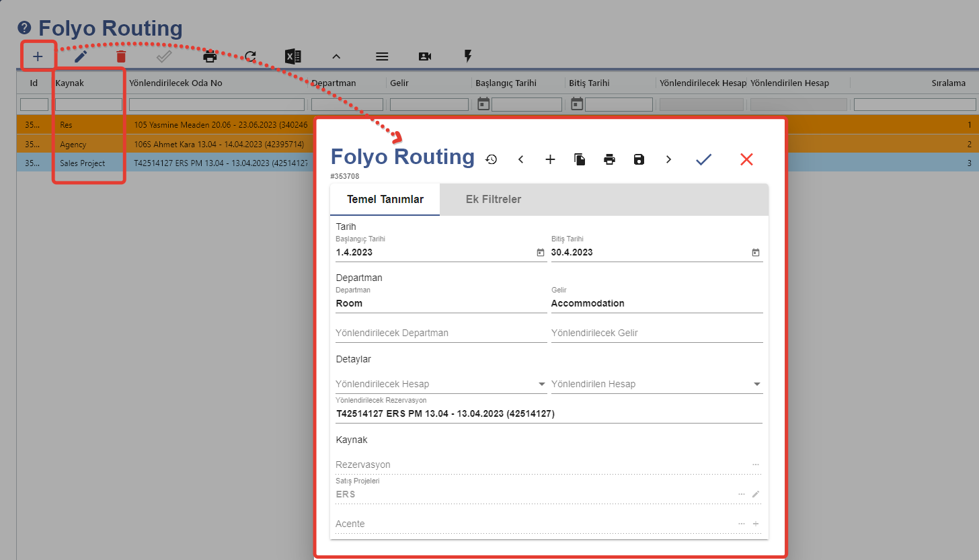Open the Bitiş Tarihi calendar picker in dialog
The image size is (979, 560).
pos(755,253)
